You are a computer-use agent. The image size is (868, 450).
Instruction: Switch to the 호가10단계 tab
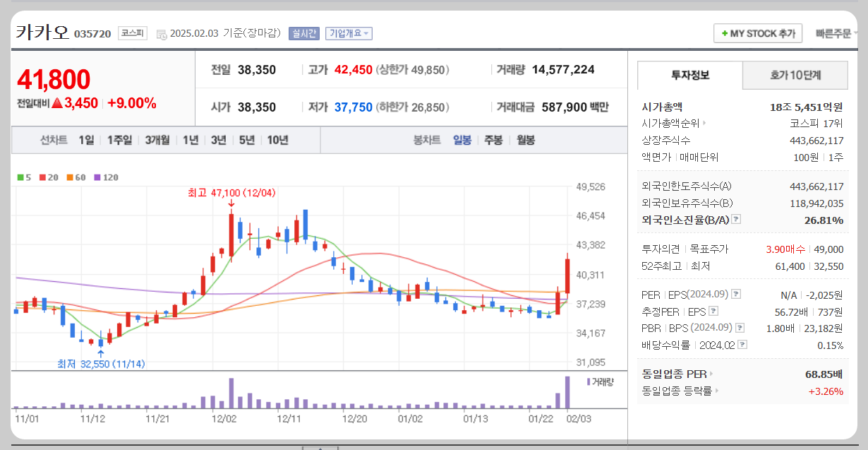click(795, 75)
